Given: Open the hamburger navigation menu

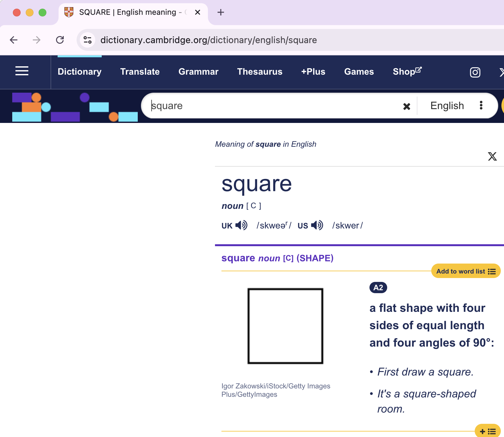Looking at the screenshot, I should pyautogui.click(x=22, y=71).
